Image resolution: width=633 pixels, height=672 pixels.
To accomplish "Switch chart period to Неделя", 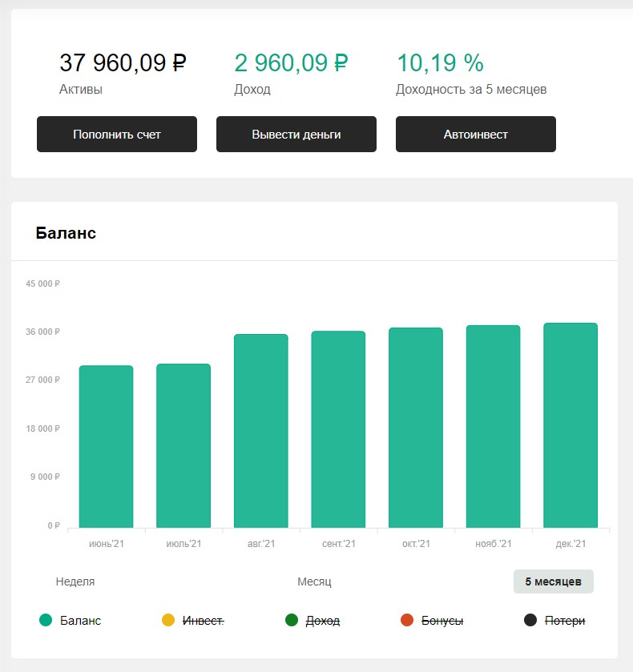I will tap(75, 581).
